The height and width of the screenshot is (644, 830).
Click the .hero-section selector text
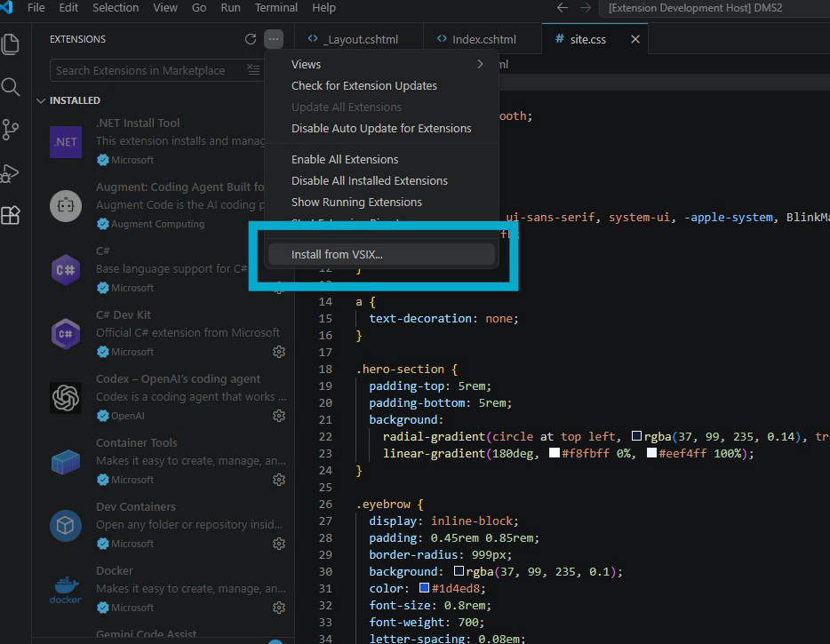click(400, 370)
